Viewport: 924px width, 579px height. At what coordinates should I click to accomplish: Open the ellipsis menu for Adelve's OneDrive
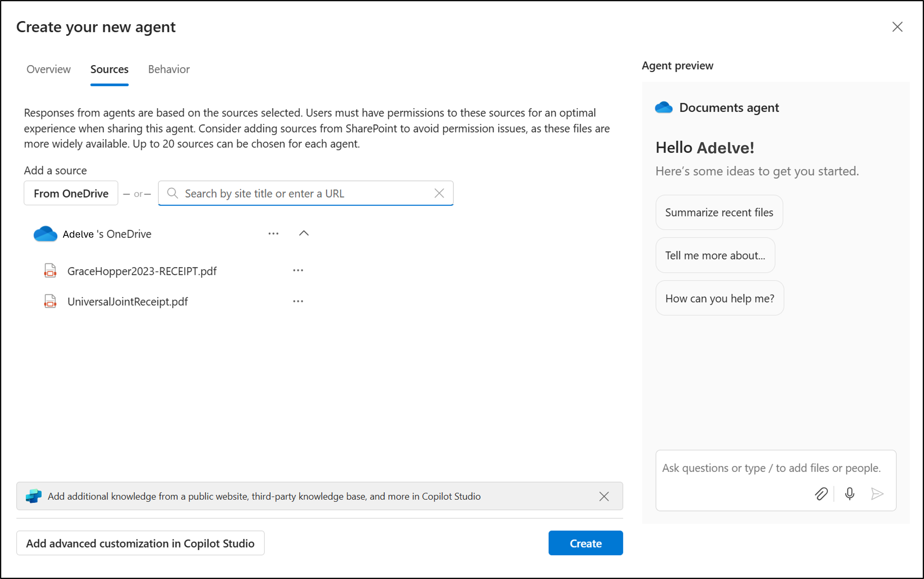tap(273, 233)
